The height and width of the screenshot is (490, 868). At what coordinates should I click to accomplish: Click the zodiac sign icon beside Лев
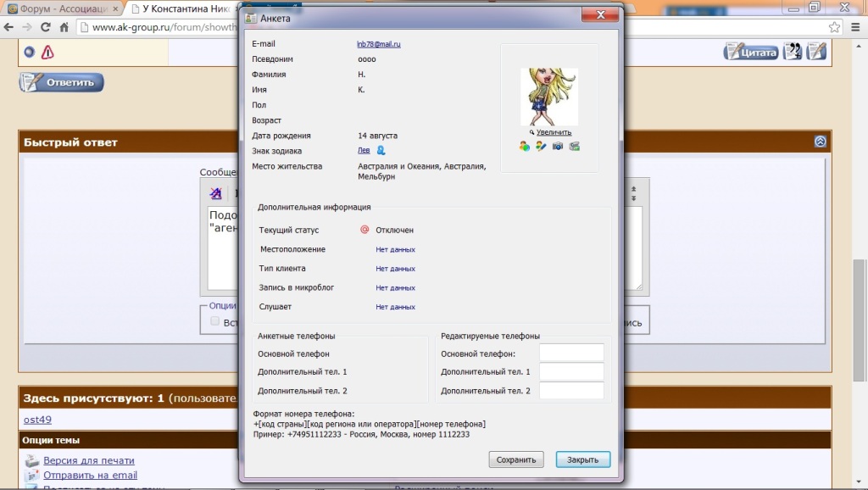click(381, 151)
